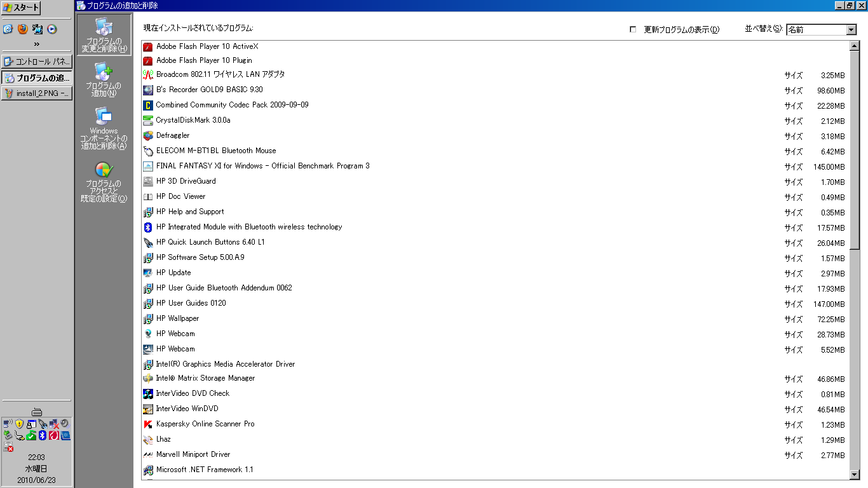This screenshot has width=868, height=488.
Task: Click the on-screen keyboard tray icon
Action: pos(36,411)
